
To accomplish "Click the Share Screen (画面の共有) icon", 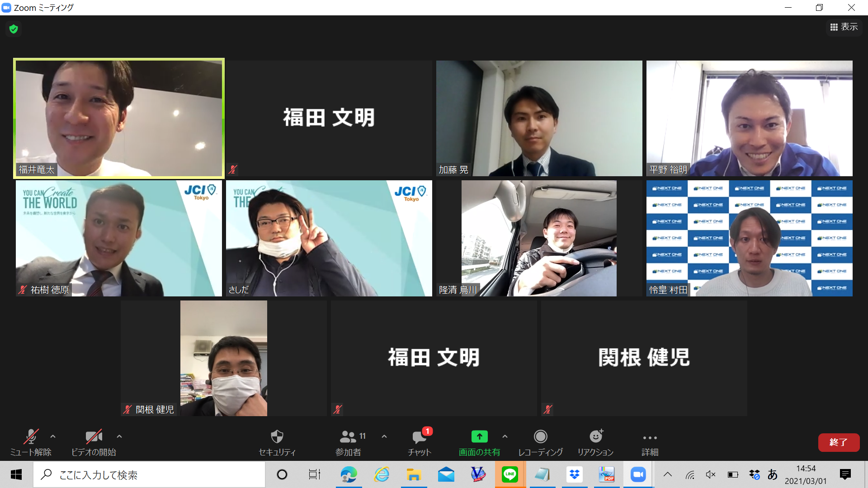I will 479,436.
